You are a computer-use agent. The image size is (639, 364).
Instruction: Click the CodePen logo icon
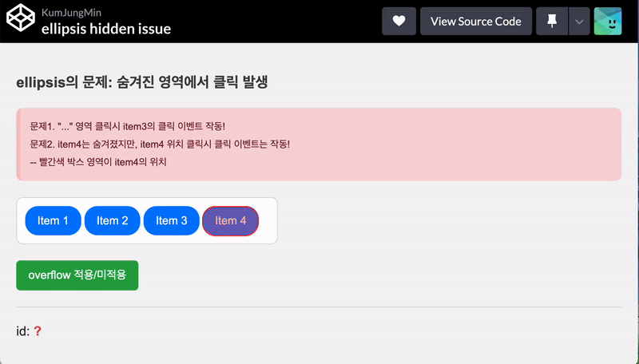click(x=21, y=18)
